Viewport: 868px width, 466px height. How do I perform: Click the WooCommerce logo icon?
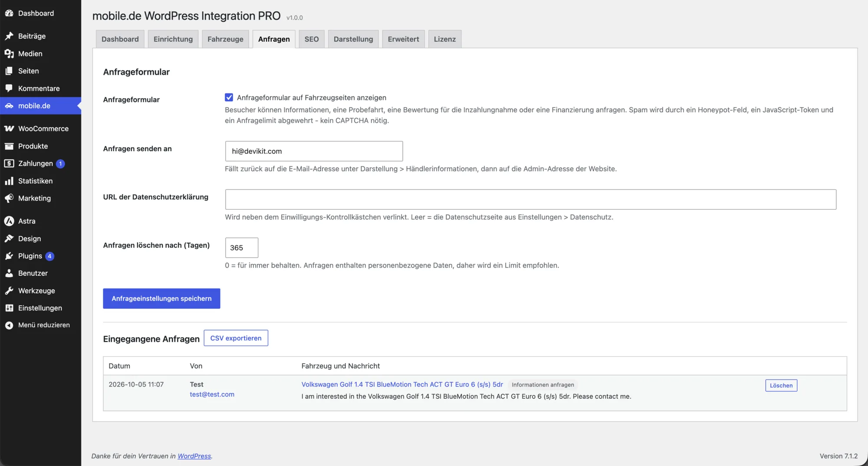click(x=9, y=129)
